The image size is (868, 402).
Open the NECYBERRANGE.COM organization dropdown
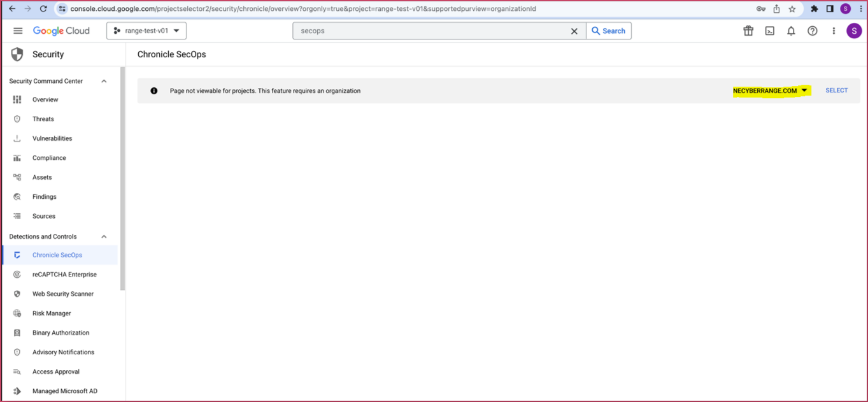771,90
